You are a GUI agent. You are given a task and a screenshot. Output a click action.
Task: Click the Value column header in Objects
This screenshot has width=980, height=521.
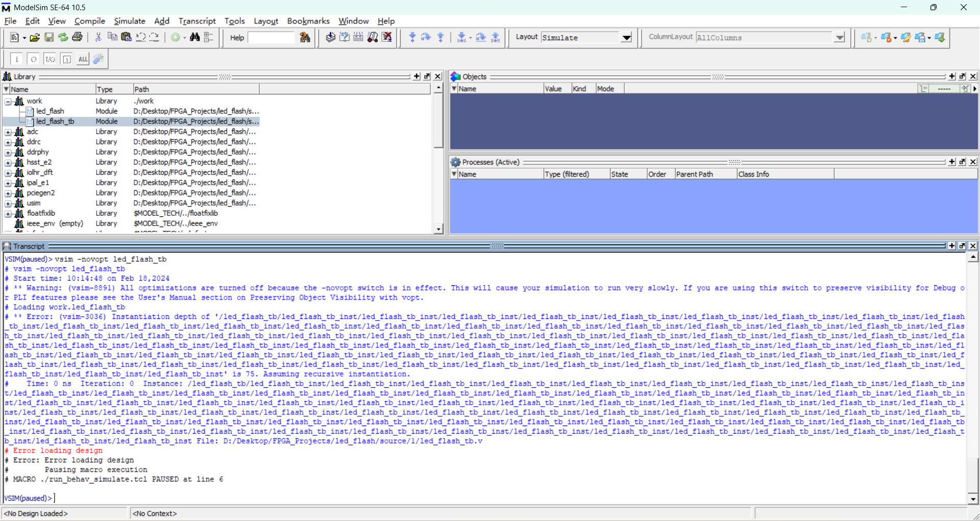tap(557, 89)
